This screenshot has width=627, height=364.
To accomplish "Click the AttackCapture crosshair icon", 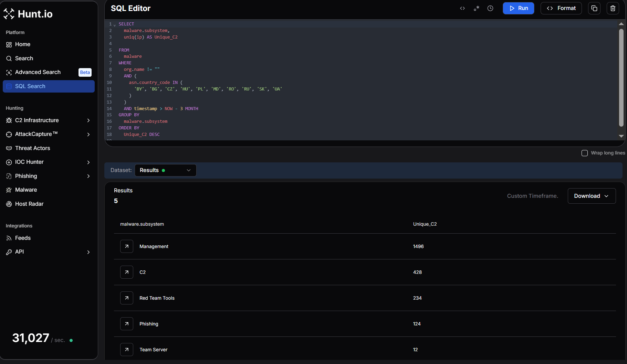I will coord(9,134).
